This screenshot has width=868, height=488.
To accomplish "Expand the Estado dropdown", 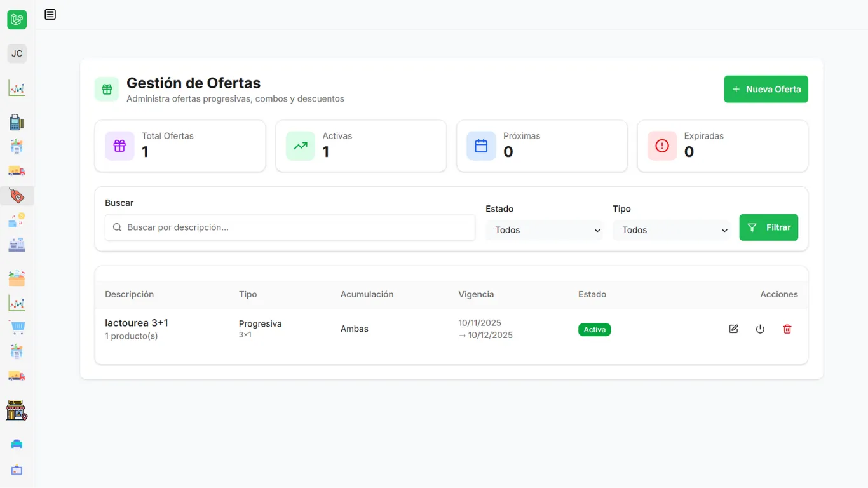I will click(544, 230).
